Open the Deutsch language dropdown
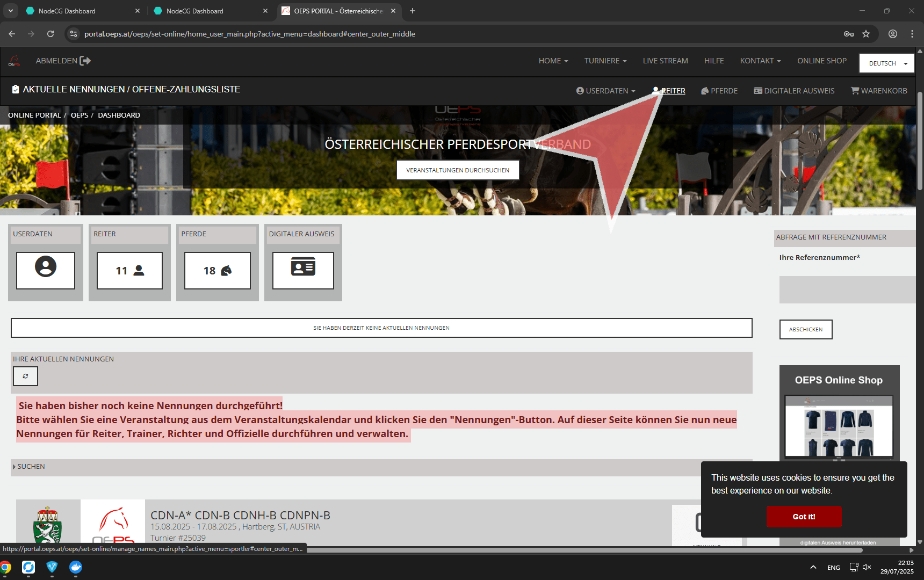924x580 pixels. [887, 63]
